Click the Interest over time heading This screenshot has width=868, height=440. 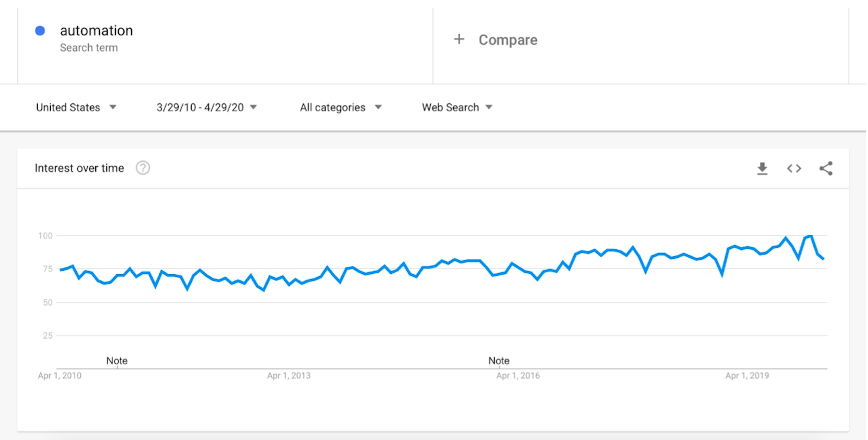pos(79,168)
